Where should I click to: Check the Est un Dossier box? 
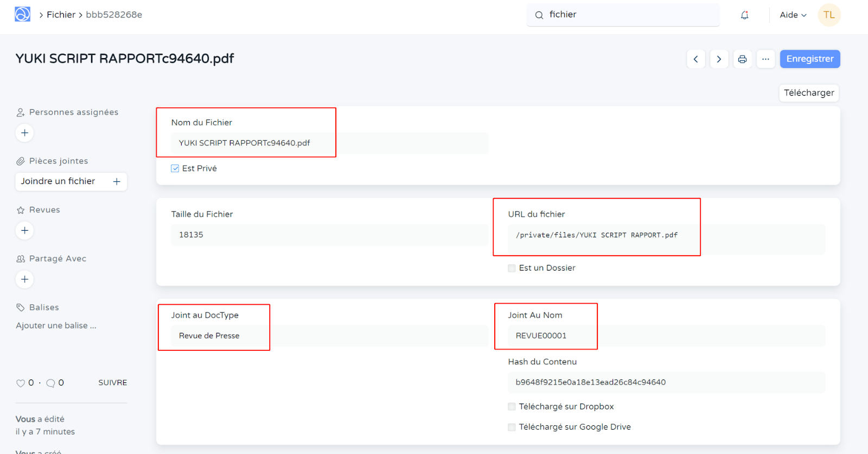(x=512, y=268)
